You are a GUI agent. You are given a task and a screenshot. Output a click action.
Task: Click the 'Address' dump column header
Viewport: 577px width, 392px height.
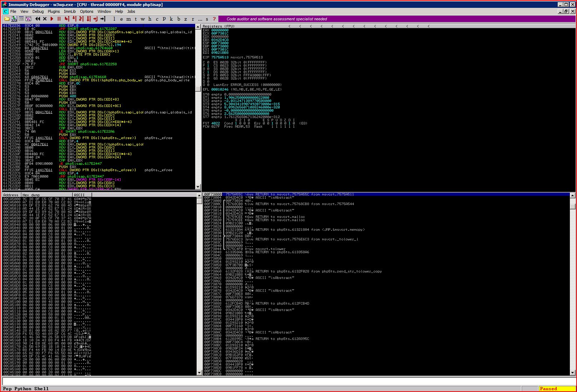[x=11, y=195]
